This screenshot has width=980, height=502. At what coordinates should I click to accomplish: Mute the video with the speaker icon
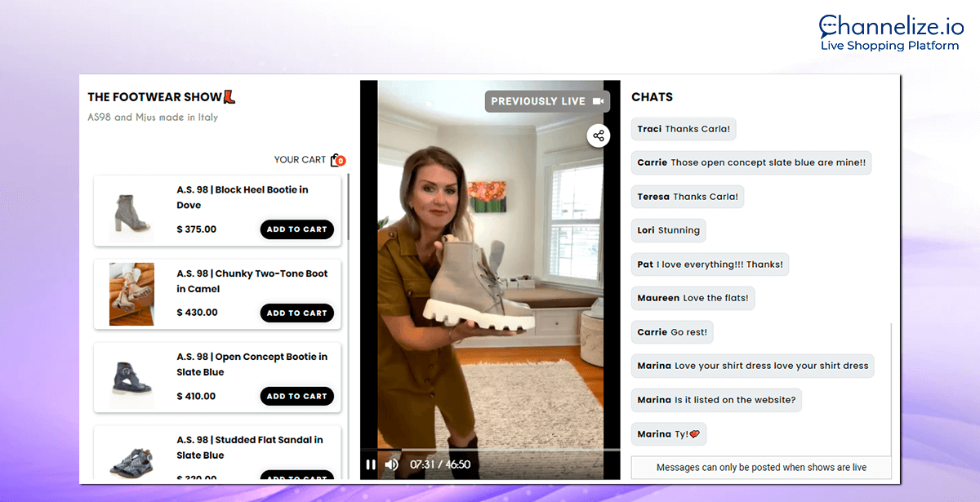pos(392,464)
